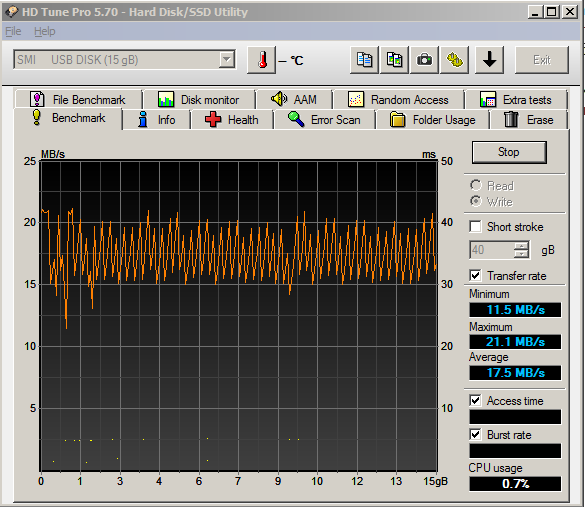Uncheck the Transfer rate checkbox
Viewport: 585px width, 507px height.
pos(475,275)
